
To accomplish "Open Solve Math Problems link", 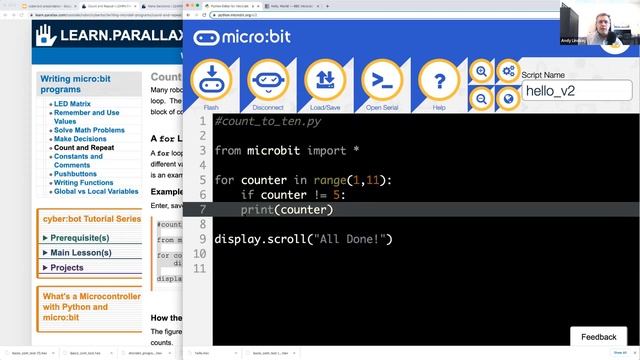I will tap(89, 130).
